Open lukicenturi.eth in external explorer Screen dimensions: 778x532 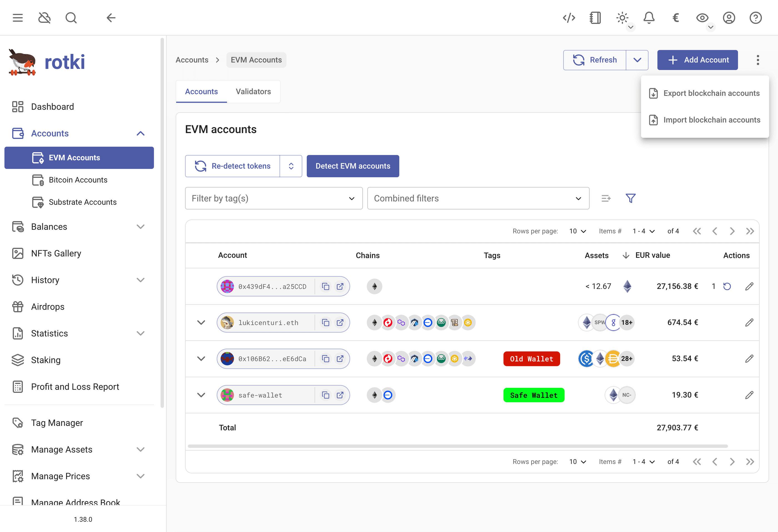point(340,323)
